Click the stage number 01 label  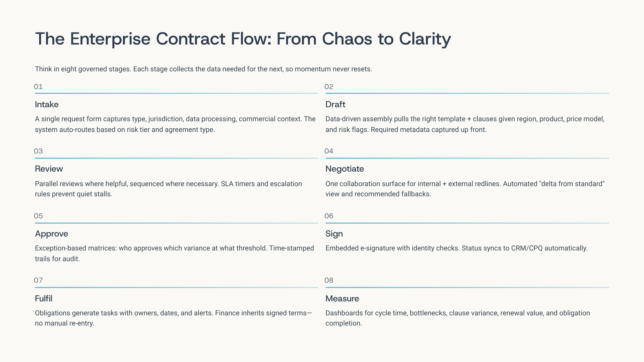[x=38, y=87]
